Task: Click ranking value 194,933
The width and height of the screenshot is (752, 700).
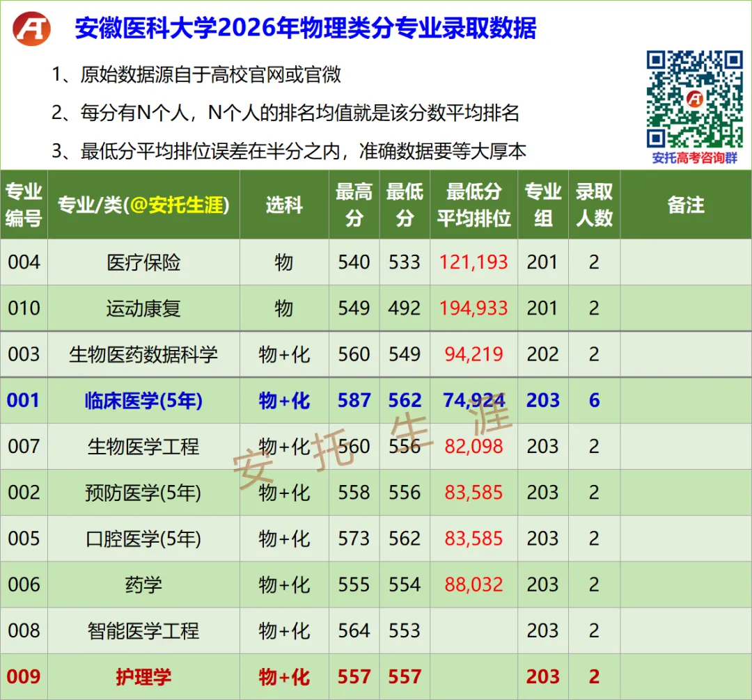Action: click(474, 308)
